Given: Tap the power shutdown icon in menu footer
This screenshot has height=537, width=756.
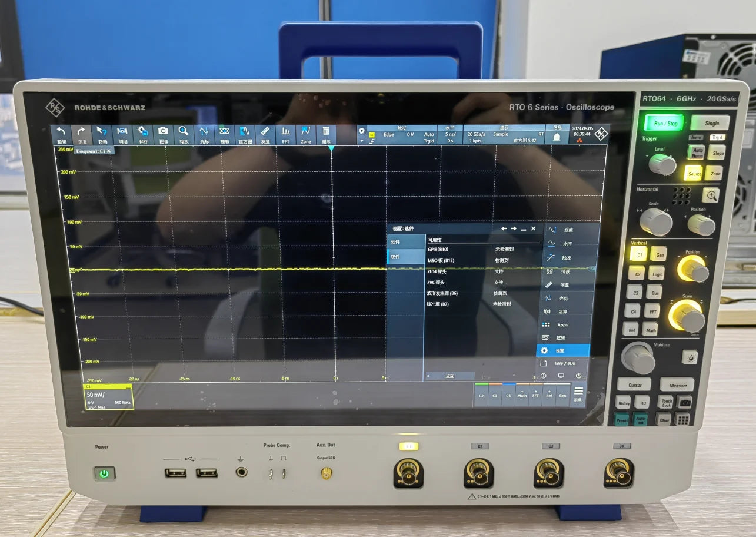Looking at the screenshot, I should click(578, 376).
